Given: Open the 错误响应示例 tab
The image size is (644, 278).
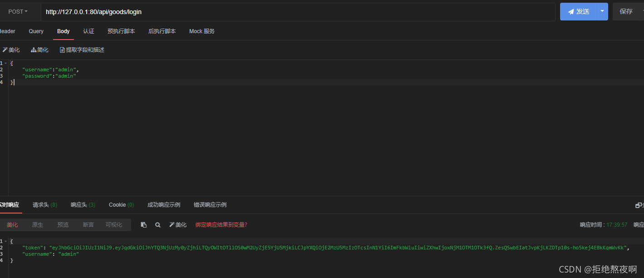Looking at the screenshot, I should click(x=210, y=205).
